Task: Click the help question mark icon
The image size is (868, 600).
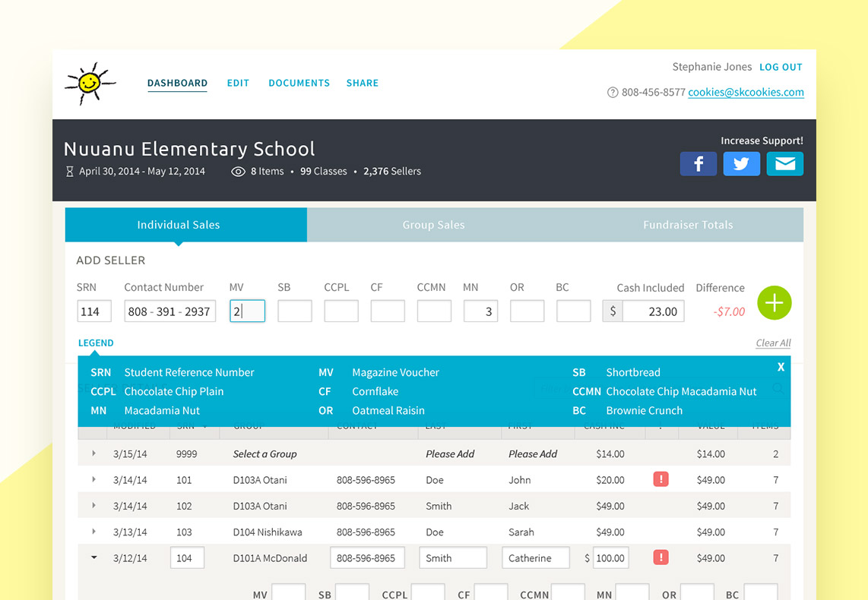Action: coord(613,93)
